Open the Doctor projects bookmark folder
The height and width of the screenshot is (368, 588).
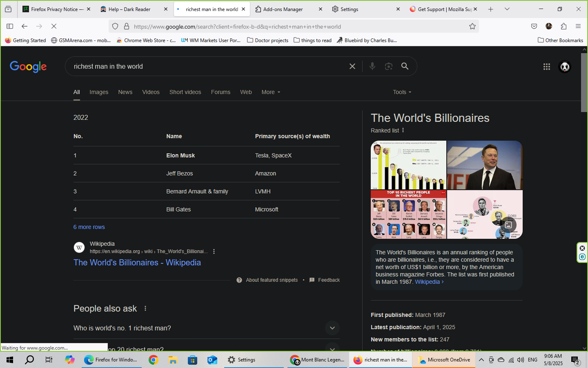click(x=268, y=40)
